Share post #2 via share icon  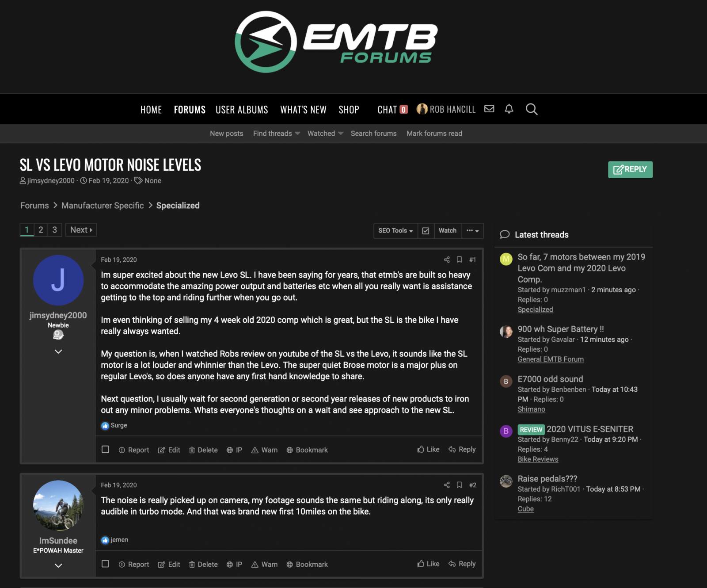(447, 485)
